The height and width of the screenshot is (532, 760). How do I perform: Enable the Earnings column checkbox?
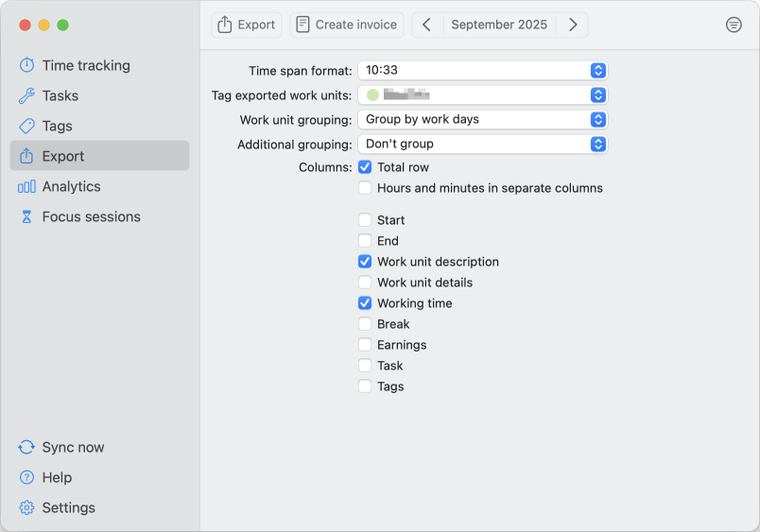[365, 345]
